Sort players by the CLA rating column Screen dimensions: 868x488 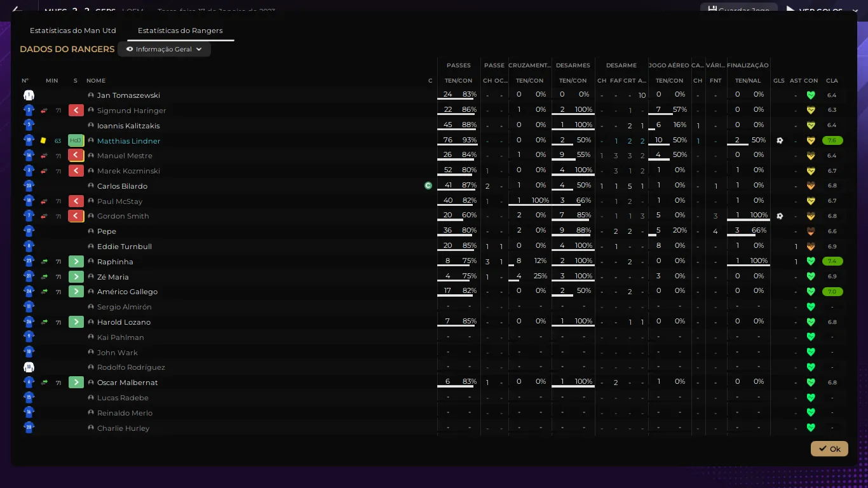(x=832, y=81)
